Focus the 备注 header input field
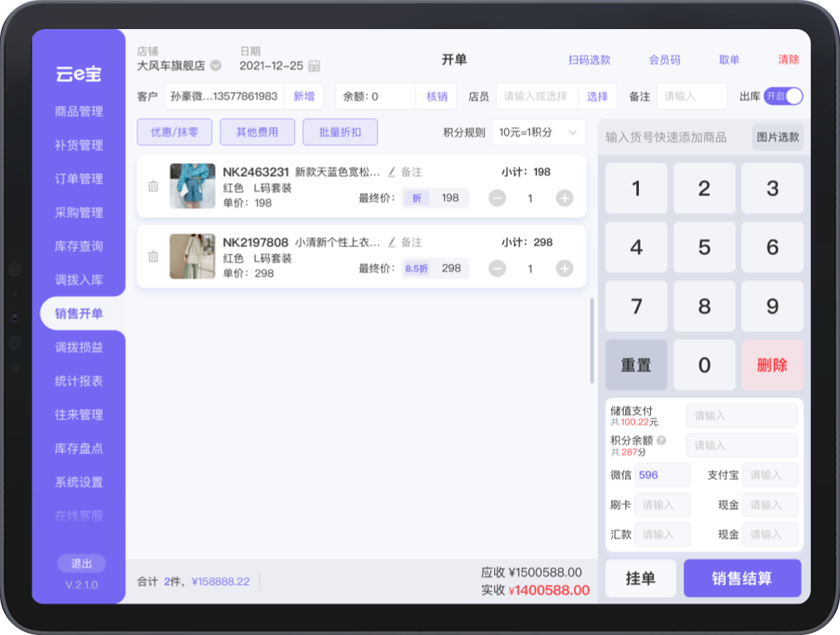 pos(692,96)
